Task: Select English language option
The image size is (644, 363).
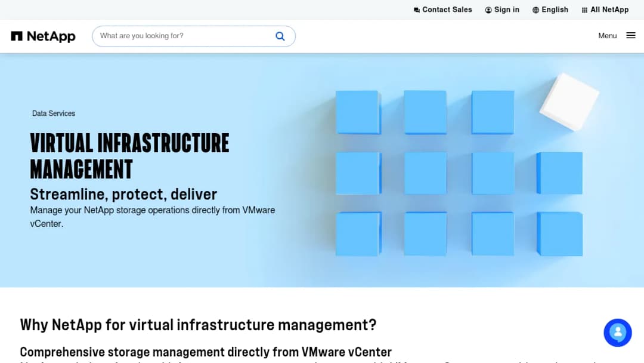Action: tap(550, 10)
